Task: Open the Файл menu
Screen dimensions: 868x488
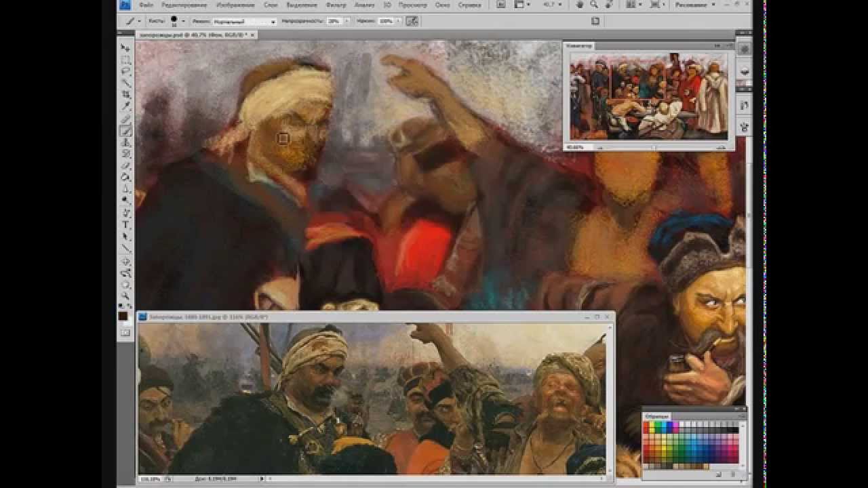Action: [x=146, y=5]
